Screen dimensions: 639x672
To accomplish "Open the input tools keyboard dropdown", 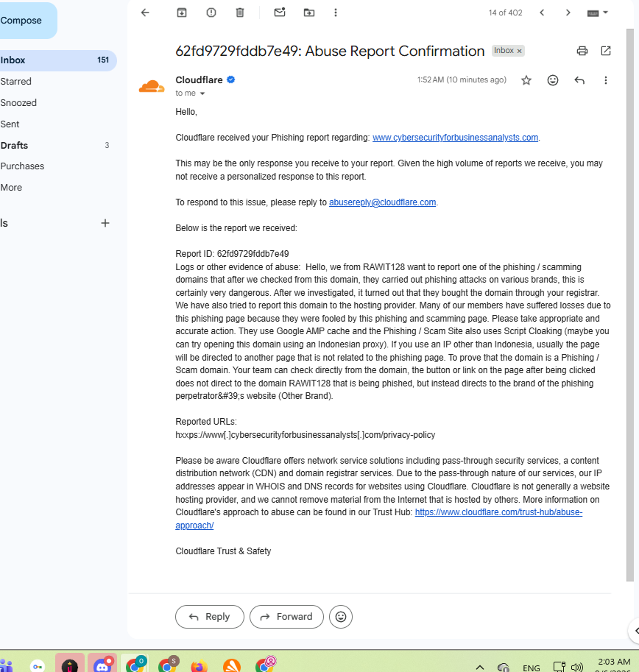I will coord(598,13).
